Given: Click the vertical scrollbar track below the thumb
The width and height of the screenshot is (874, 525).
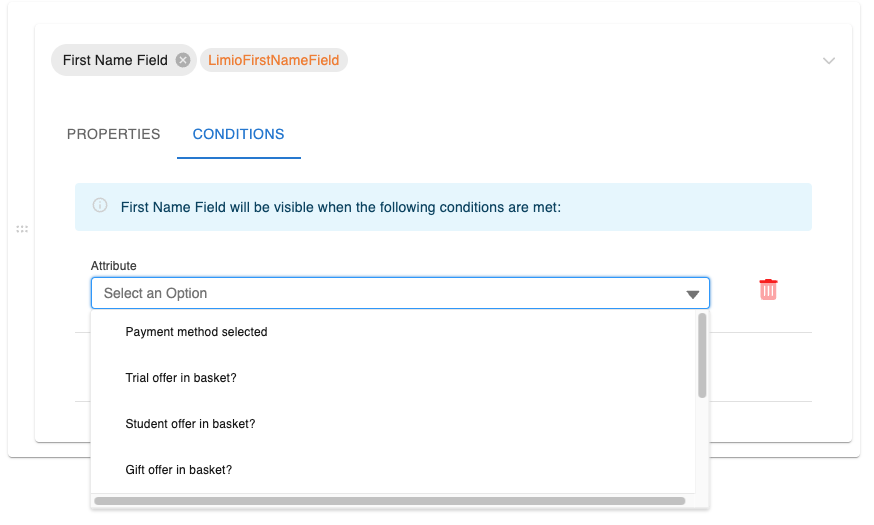Looking at the screenshot, I should [x=702, y=445].
